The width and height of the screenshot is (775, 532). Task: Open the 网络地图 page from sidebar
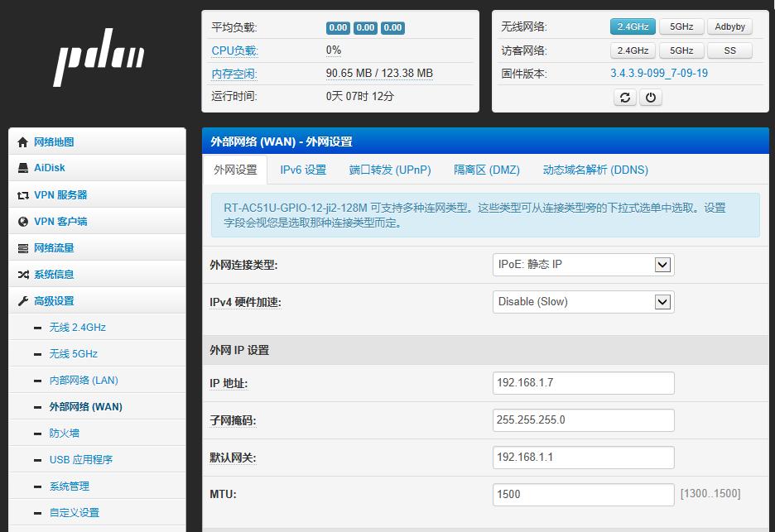(x=56, y=141)
